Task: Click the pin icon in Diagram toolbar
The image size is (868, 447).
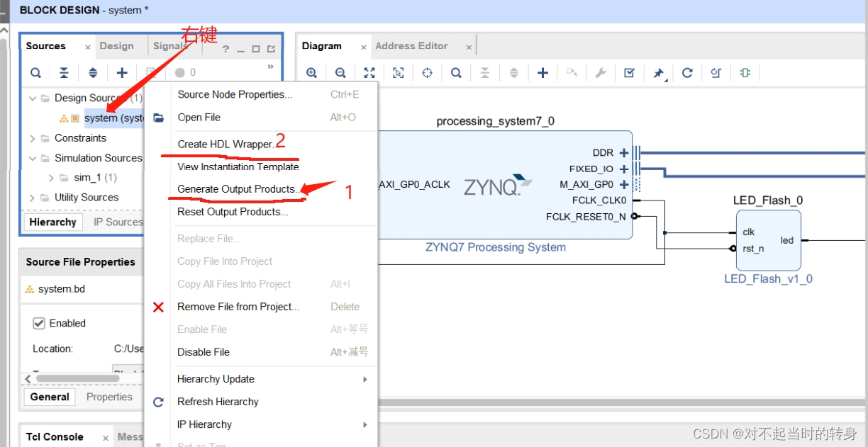Action: pos(658,72)
